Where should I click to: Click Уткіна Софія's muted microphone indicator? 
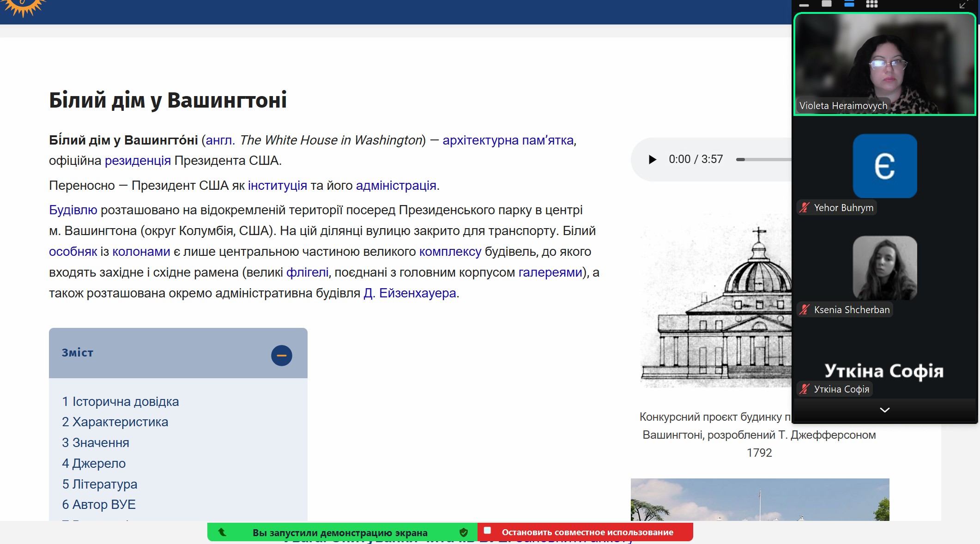coord(805,389)
